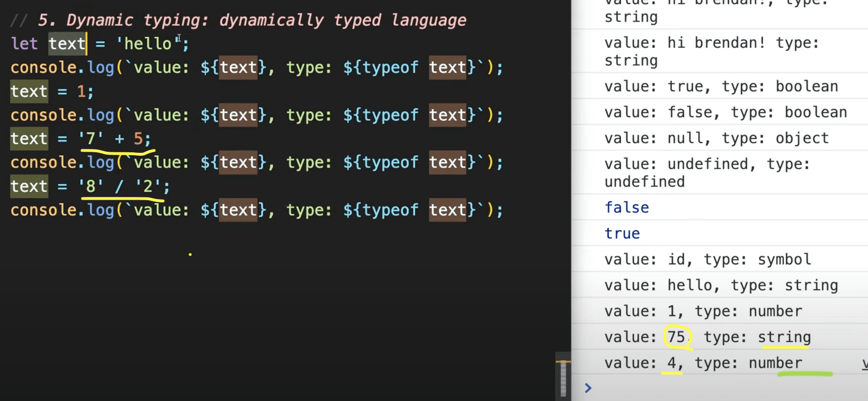The image size is (868, 401).
Task: Place cursor in the 'Dynamic typing' comment line
Action: pyautogui.click(x=251, y=20)
